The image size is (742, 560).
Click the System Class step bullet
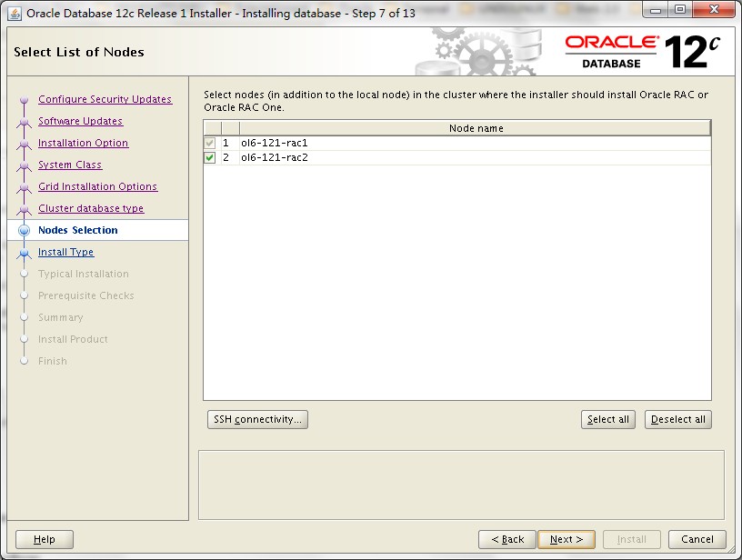click(x=25, y=165)
